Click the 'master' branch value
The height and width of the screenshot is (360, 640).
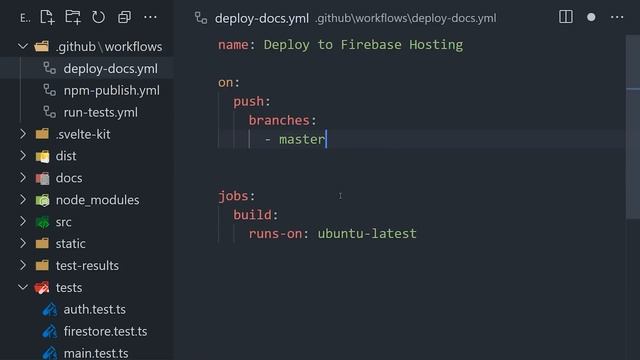point(302,140)
